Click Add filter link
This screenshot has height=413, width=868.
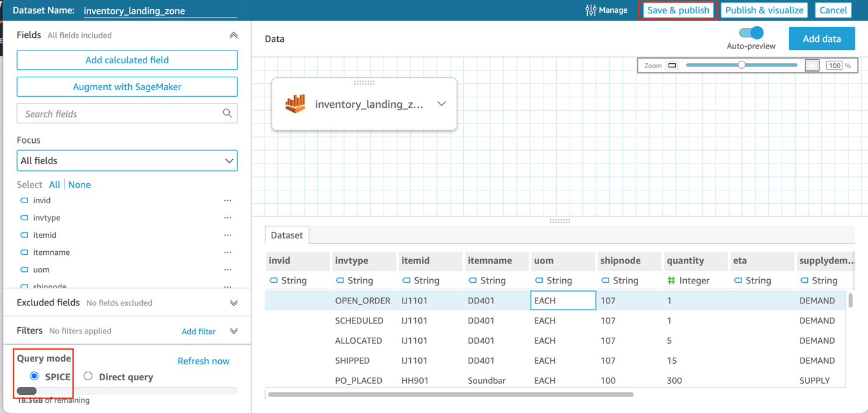tap(199, 331)
